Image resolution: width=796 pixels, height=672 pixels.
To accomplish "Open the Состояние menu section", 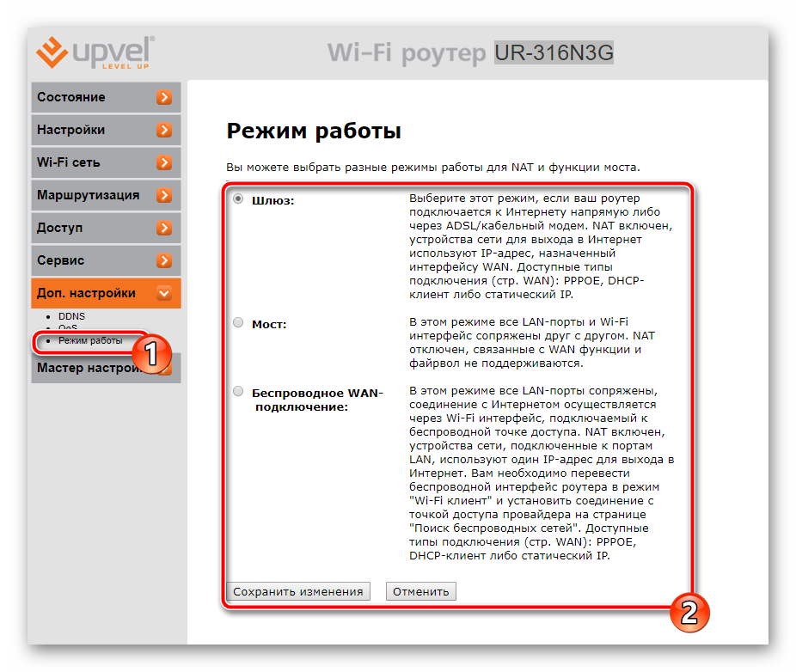I will pos(106,97).
